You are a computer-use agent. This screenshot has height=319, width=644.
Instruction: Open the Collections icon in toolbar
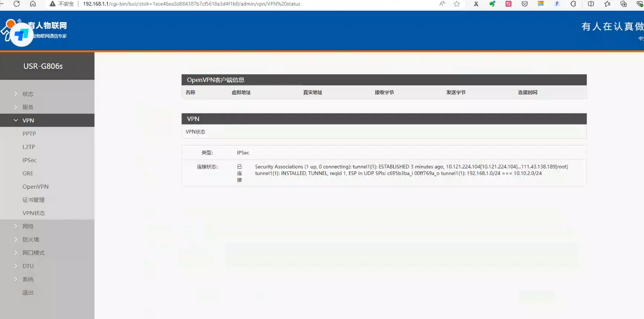coord(623,4)
